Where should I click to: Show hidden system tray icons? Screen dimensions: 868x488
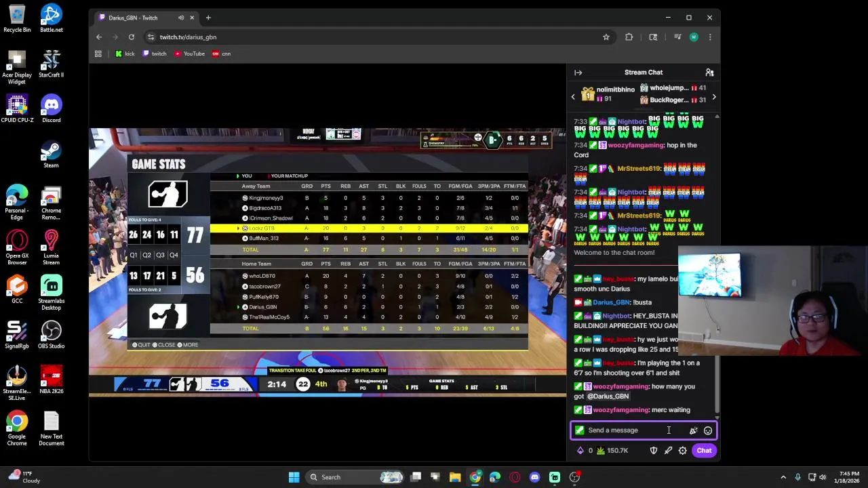pos(783,477)
